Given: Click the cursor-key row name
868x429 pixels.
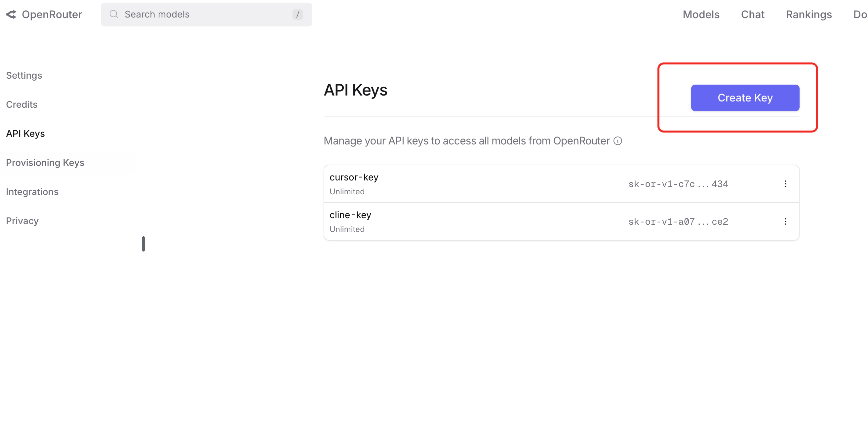Looking at the screenshot, I should pyautogui.click(x=354, y=177).
